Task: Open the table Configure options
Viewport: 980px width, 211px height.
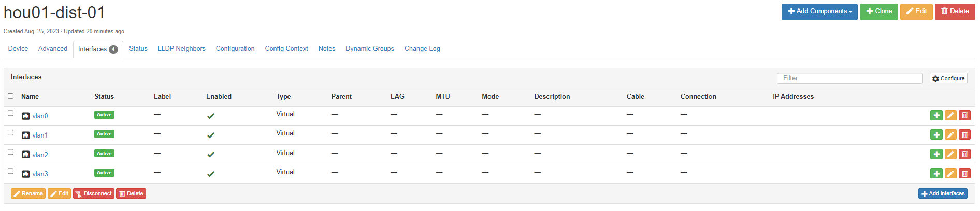Action: click(948, 78)
